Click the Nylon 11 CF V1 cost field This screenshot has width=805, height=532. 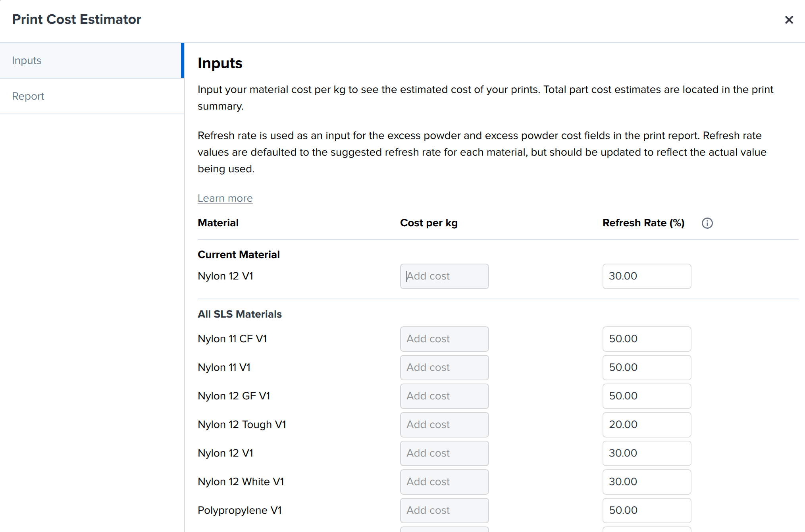tap(444, 339)
